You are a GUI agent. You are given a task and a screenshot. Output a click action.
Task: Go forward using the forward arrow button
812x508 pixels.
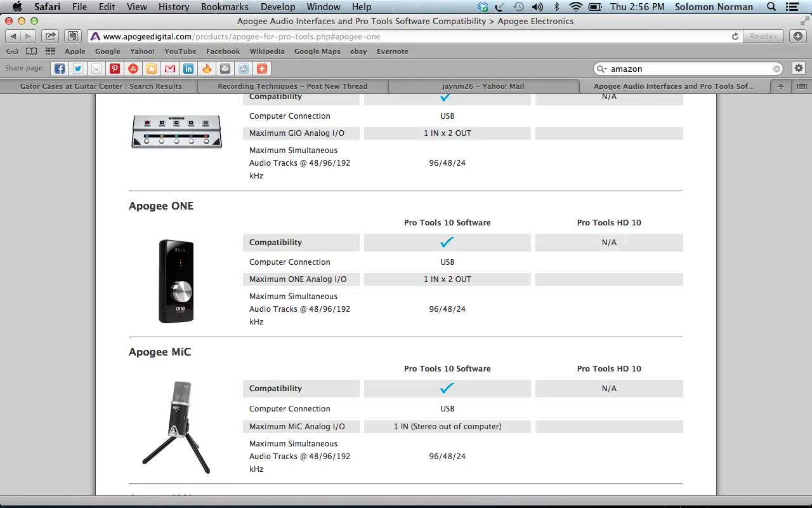[x=29, y=36]
